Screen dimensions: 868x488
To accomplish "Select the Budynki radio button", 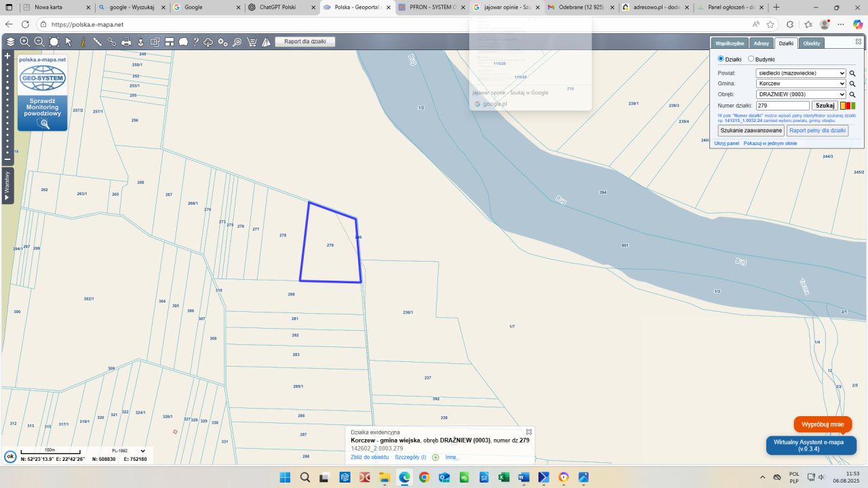I will 751,59.
